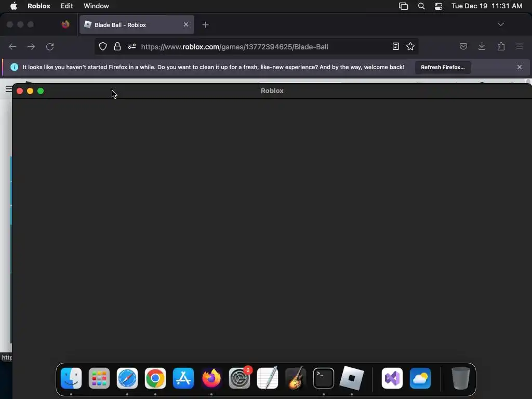Open site permissions icon in URL bar
The width and height of the screenshot is (532, 399).
click(132, 46)
